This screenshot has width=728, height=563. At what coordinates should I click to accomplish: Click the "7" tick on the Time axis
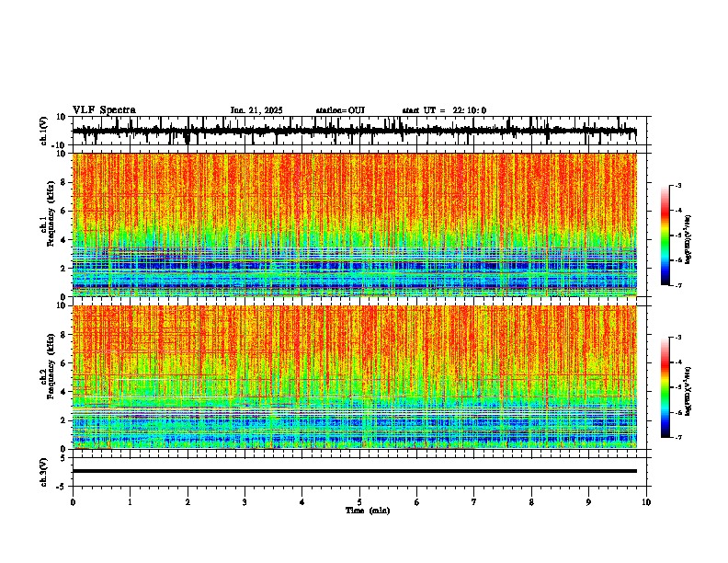tap(474, 502)
